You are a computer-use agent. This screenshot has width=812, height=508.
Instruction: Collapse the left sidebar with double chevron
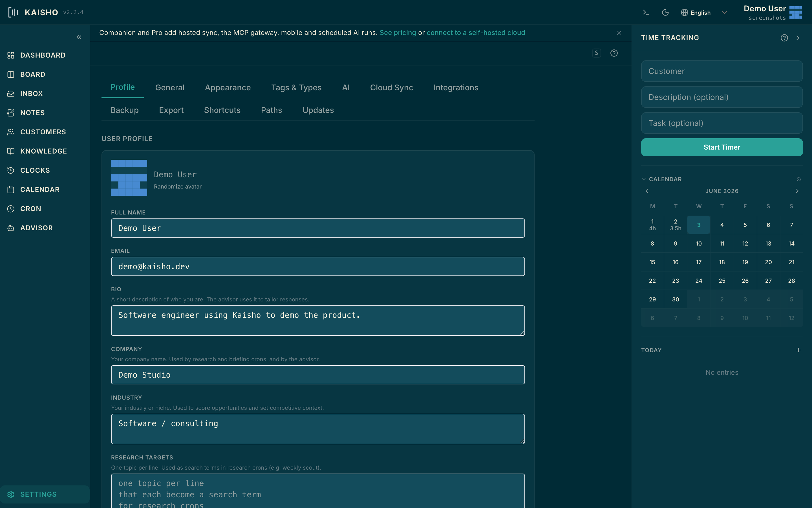pyautogui.click(x=79, y=37)
